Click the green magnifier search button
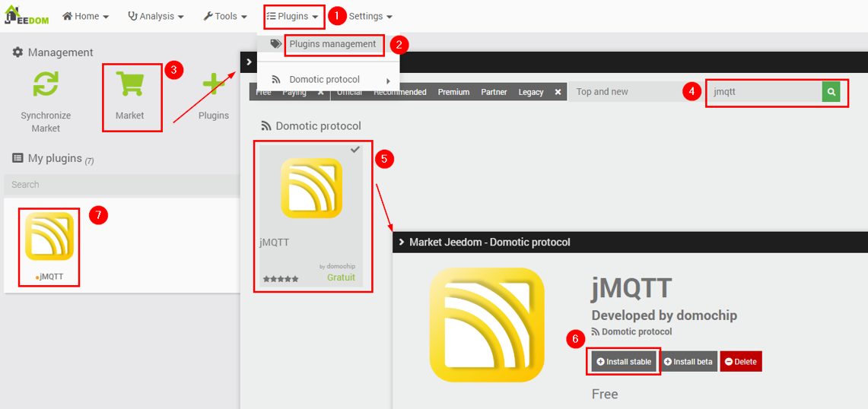 coord(831,92)
